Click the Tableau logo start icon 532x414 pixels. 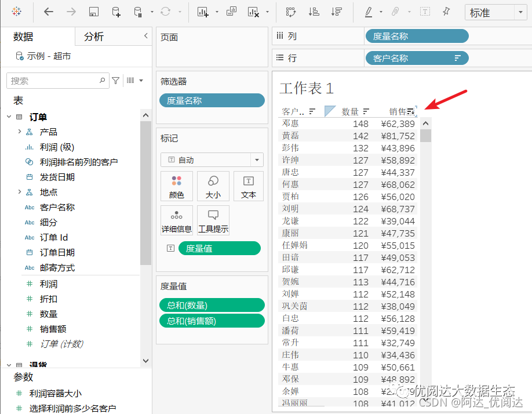(16, 12)
